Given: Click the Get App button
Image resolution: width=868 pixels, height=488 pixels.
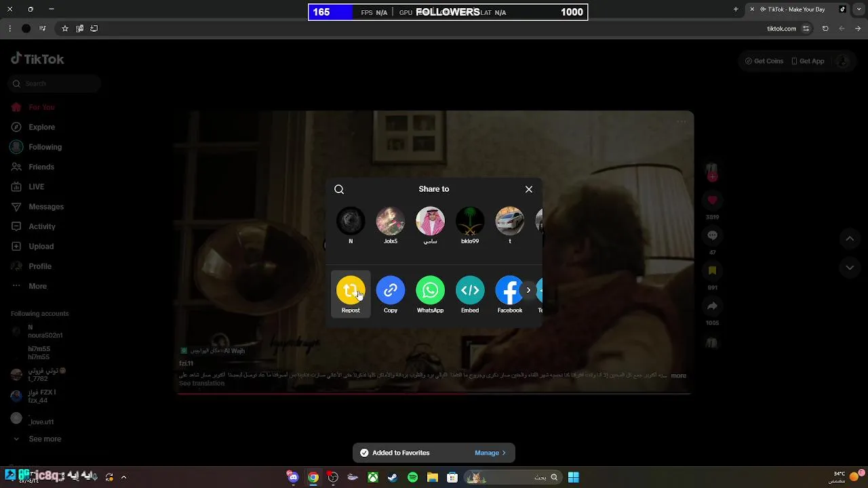Looking at the screenshot, I should click(x=808, y=61).
